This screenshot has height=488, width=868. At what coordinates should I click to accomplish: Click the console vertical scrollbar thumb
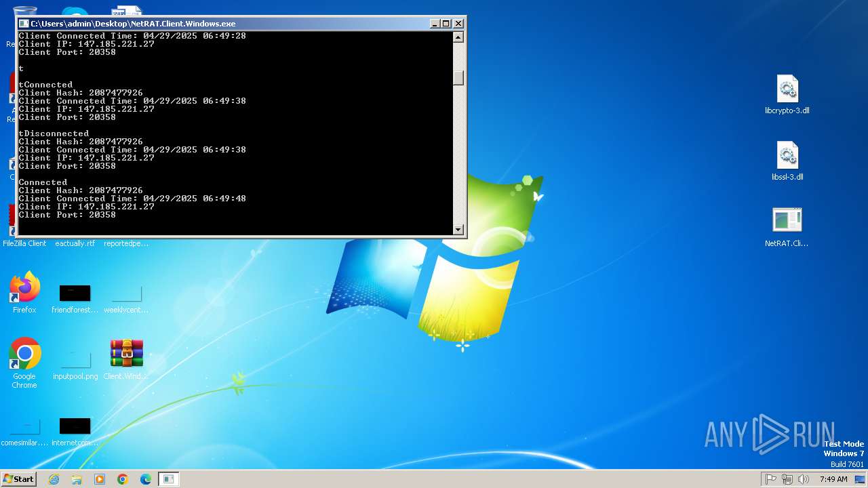click(458, 78)
